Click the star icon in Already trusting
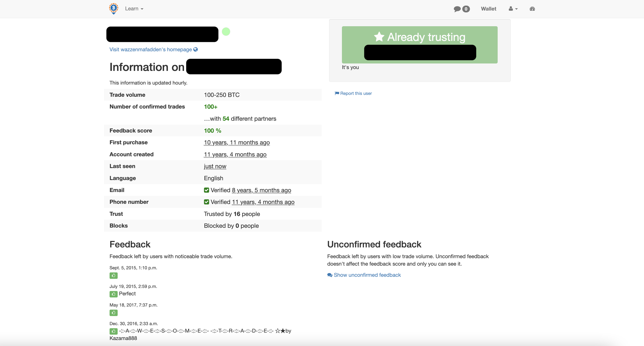 (379, 37)
